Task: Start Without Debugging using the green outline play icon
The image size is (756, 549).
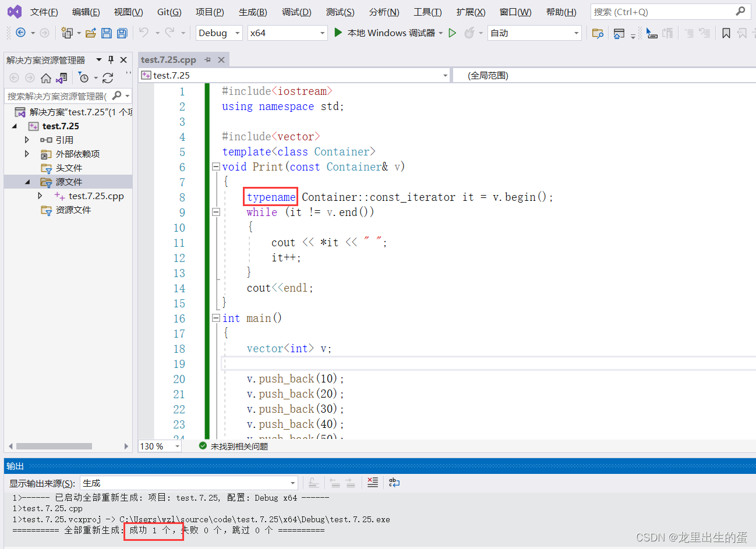Action: (x=453, y=33)
